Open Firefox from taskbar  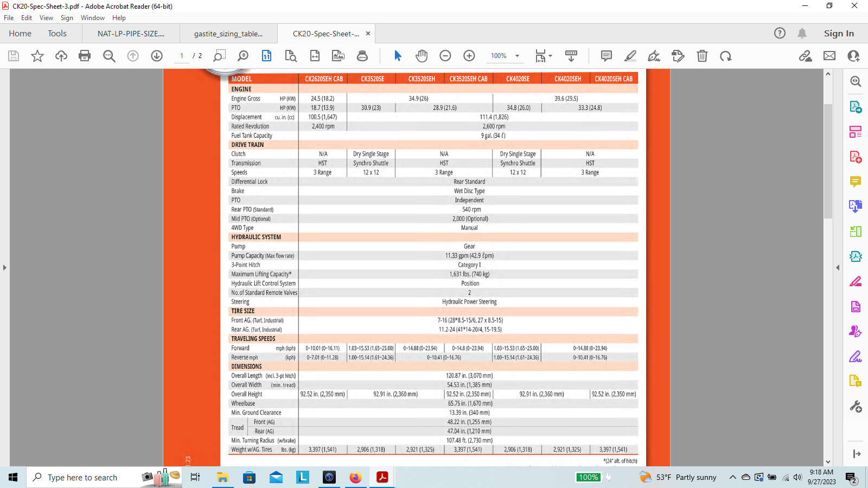pyautogui.click(x=355, y=477)
